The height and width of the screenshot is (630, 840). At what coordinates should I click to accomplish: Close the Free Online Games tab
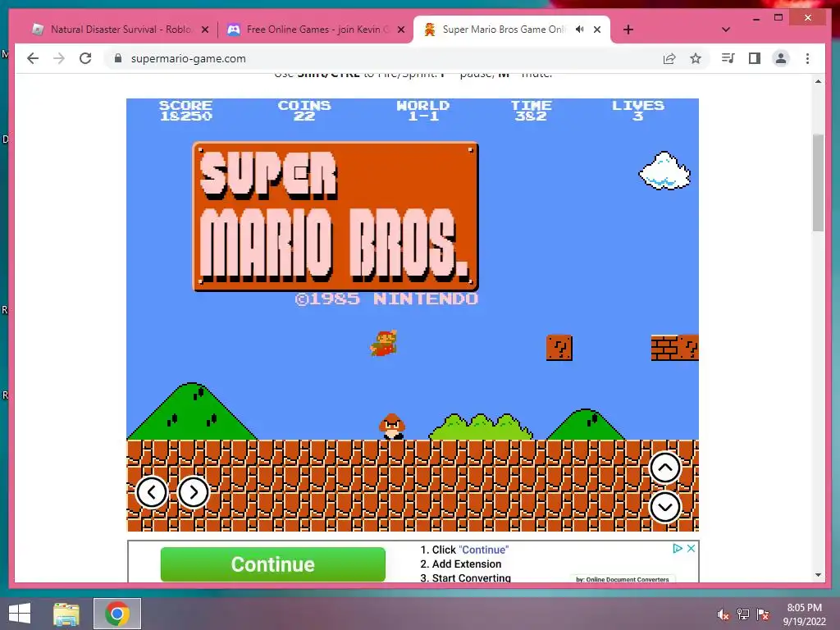tap(400, 30)
